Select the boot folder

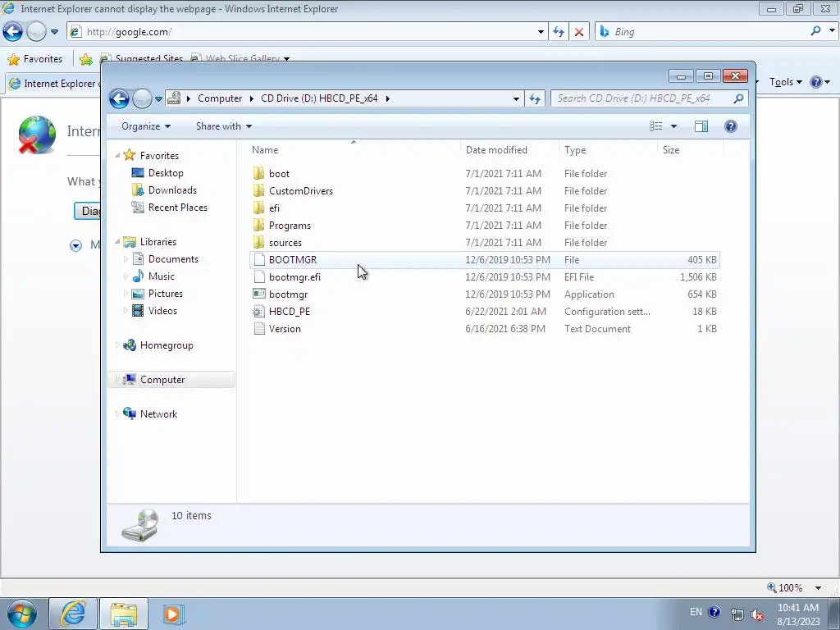click(x=484, y=174)
